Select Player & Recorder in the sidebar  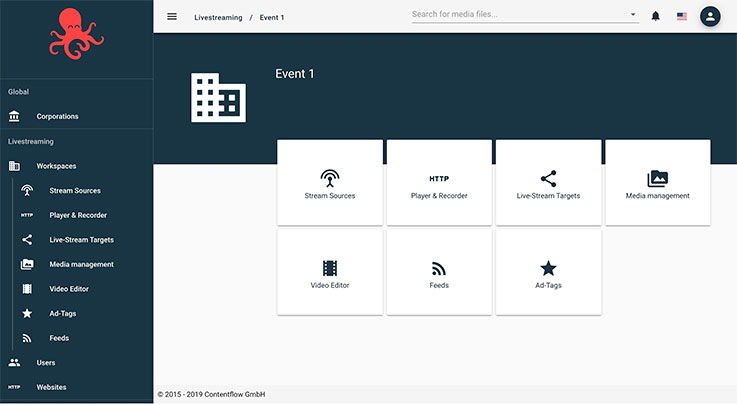(78, 215)
